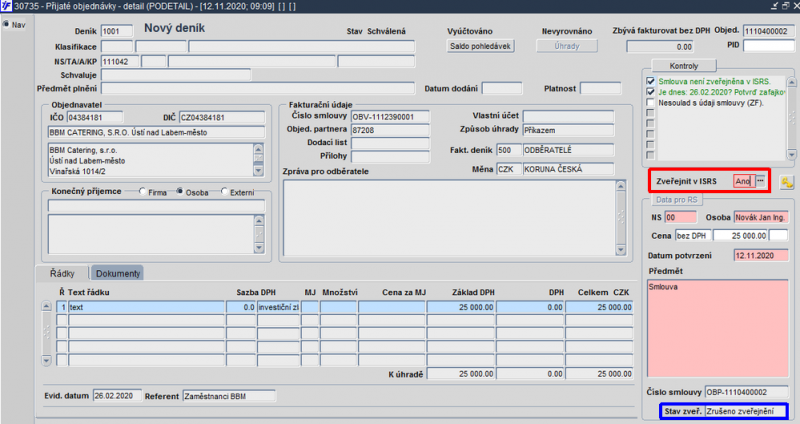Screen dimensions: 800x424
Task: Click the Referent field Zaměstnanci BBM
Action: [229, 396]
